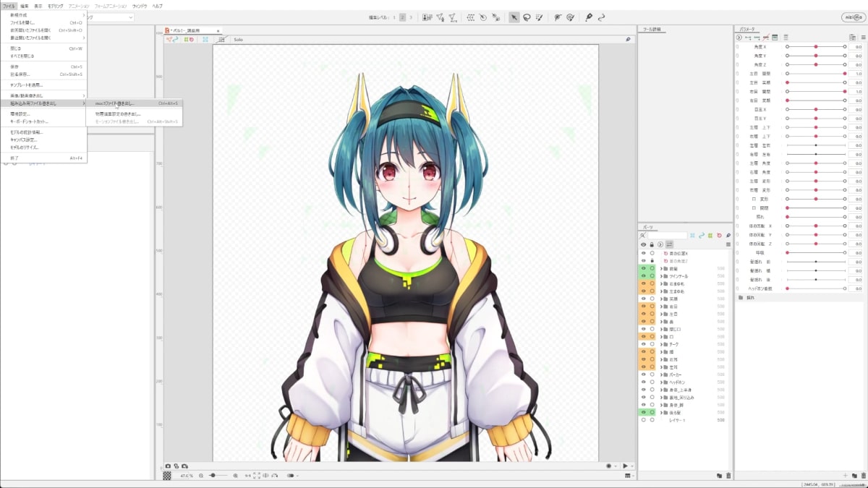
Task: Play the animation with the play button
Action: click(x=626, y=466)
